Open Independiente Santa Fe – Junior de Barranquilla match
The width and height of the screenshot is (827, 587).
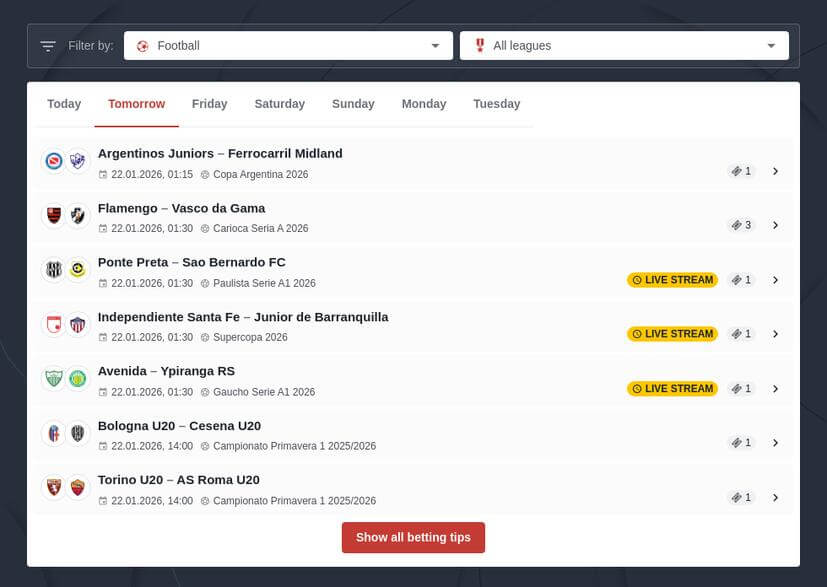[243, 317]
